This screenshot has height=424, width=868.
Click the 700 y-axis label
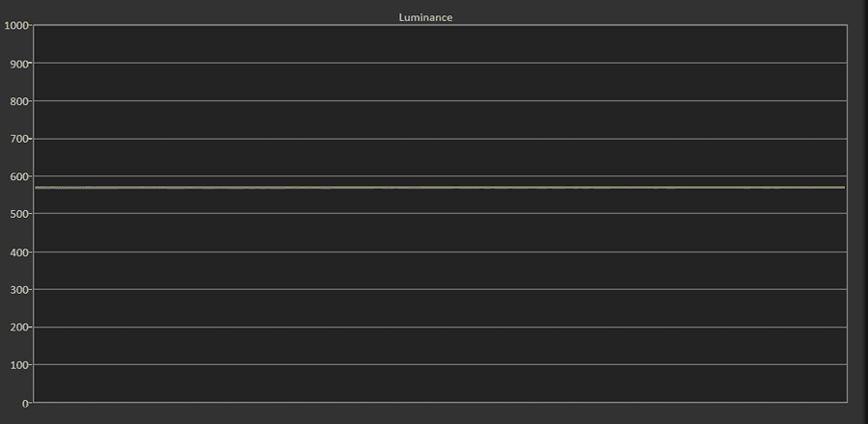pyautogui.click(x=19, y=140)
